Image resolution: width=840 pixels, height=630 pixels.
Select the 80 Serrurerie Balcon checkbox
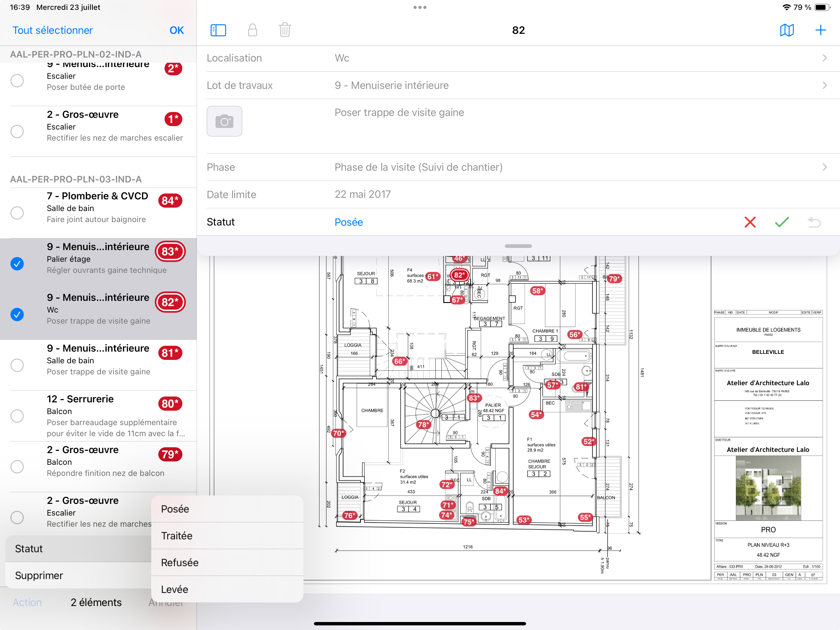17,416
